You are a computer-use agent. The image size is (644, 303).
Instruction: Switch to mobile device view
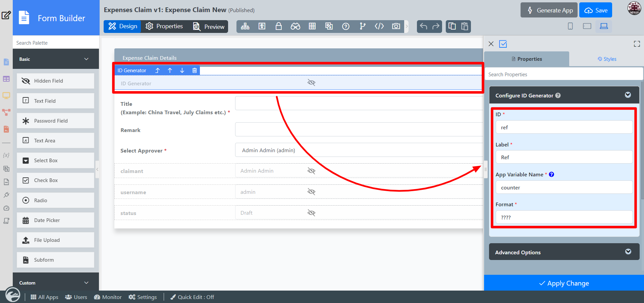570,26
